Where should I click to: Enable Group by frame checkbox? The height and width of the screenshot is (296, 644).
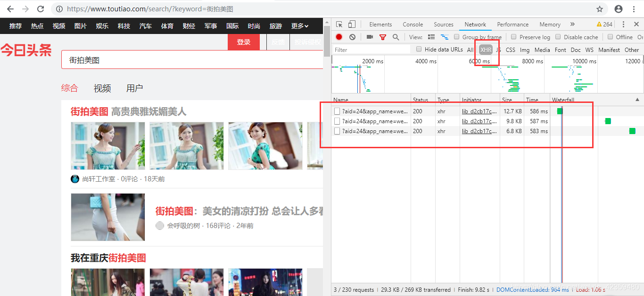pyautogui.click(x=456, y=37)
